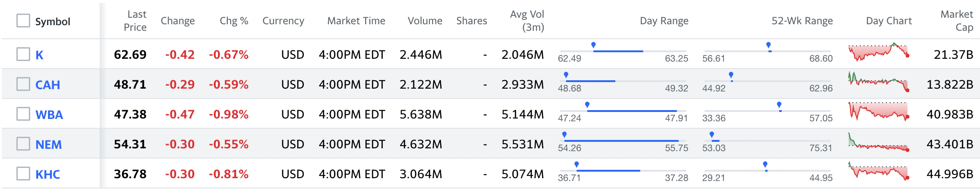Click the KHC 52-week range bar 29.21–44.95

point(768,171)
